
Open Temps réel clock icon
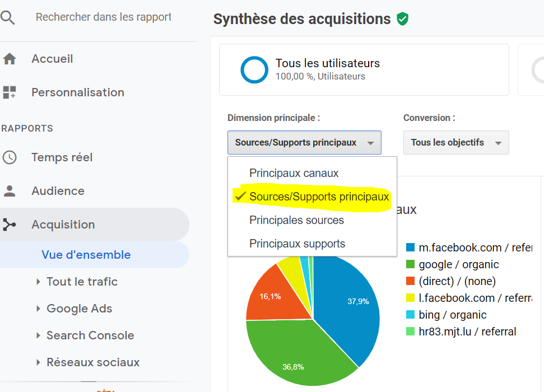point(10,157)
